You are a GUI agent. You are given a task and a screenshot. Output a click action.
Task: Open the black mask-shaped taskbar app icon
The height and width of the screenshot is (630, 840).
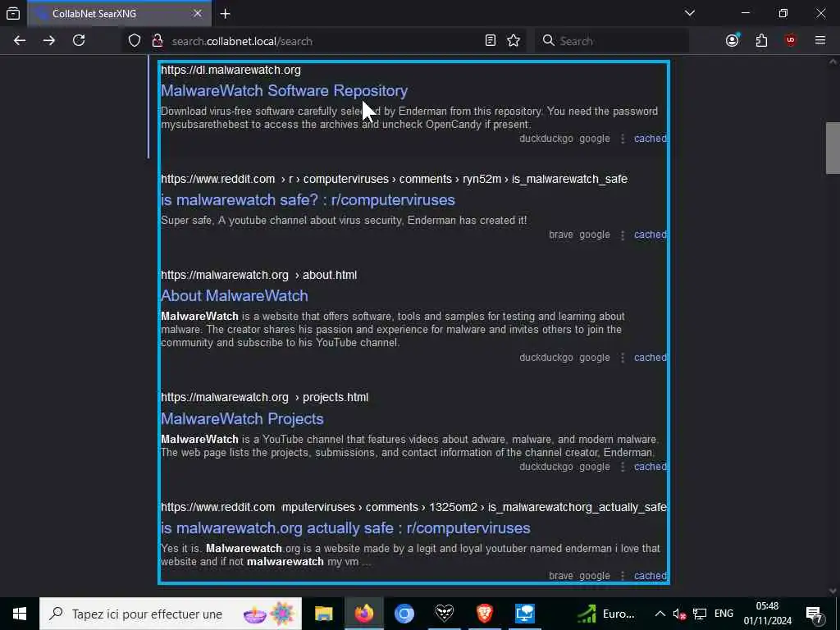click(444, 614)
